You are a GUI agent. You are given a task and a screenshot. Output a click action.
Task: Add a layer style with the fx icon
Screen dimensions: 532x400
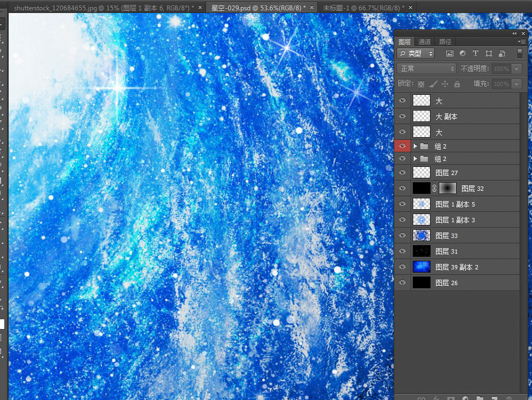coord(437,398)
